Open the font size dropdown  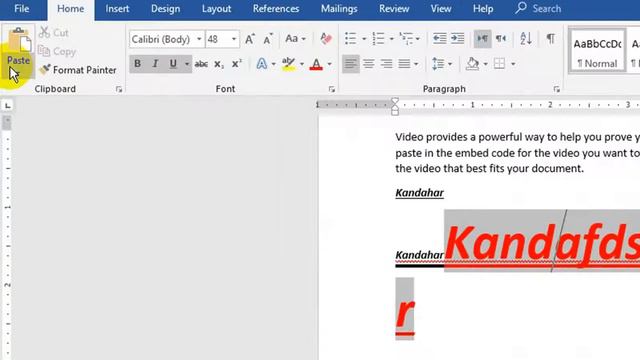(234, 39)
